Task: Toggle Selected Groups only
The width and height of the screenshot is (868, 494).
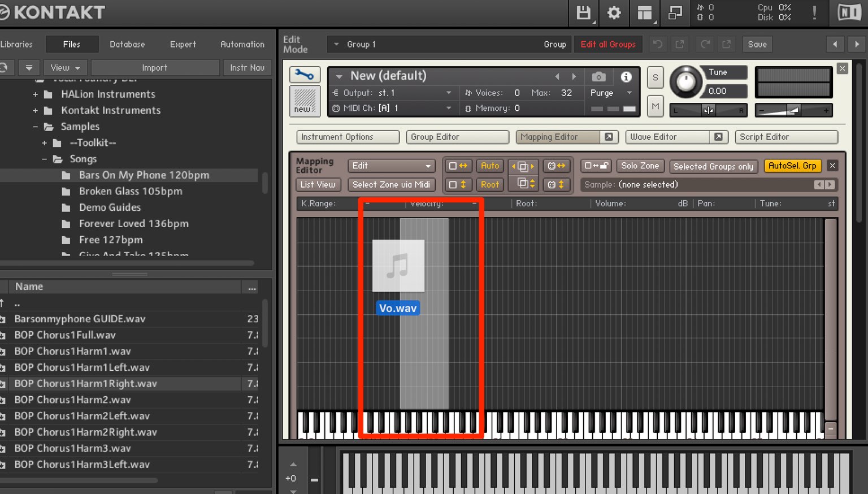Action: pyautogui.click(x=714, y=166)
